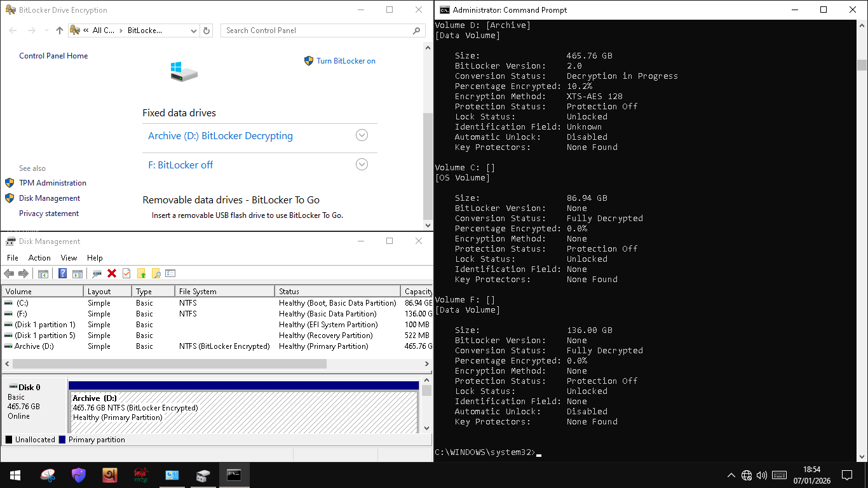Expand the Archive (D:) BitLocker Decrypting section

(x=362, y=135)
